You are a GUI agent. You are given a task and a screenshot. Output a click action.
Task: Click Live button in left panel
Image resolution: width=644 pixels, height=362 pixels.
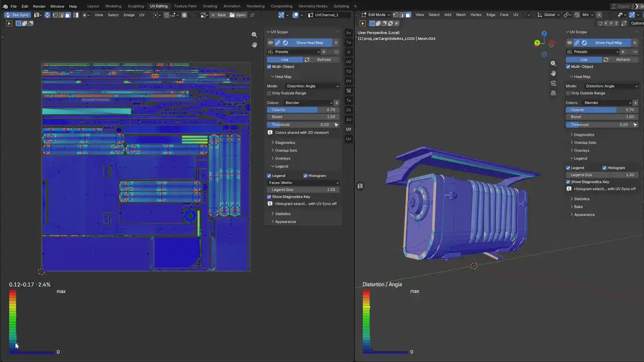285,60
